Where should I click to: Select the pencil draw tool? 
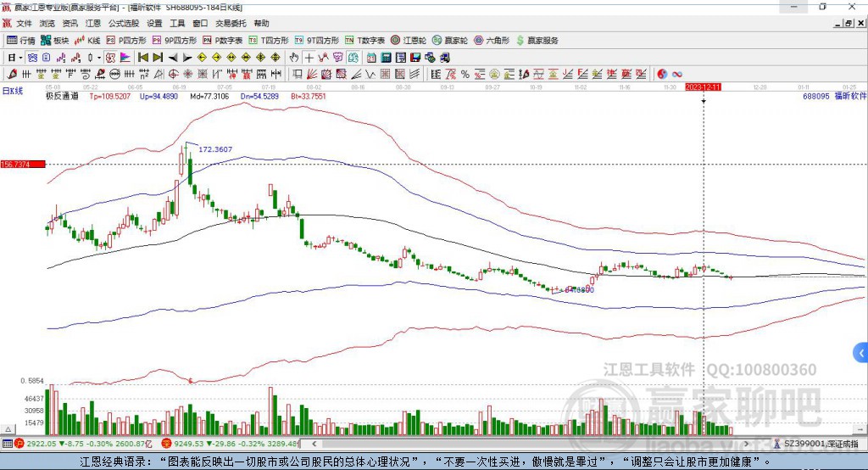(x=12, y=75)
